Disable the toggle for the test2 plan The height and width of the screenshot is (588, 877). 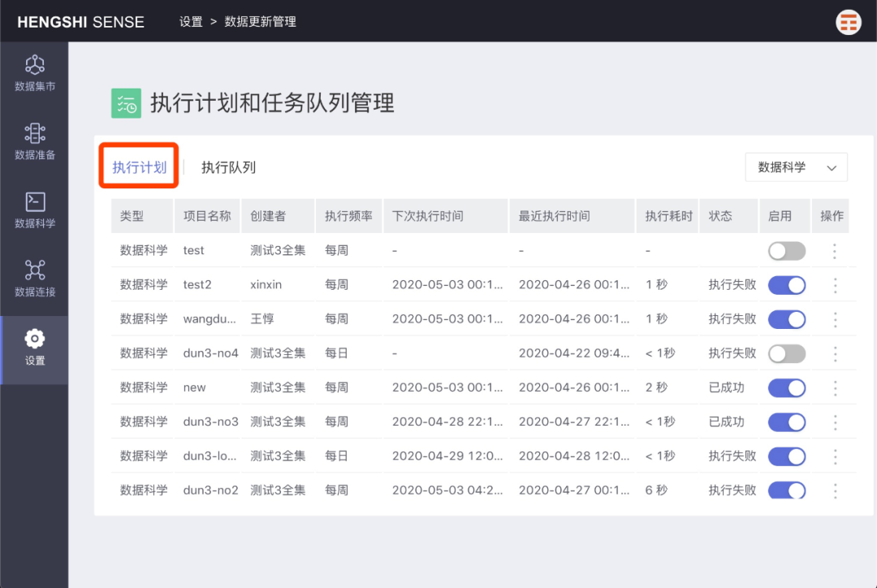pos(786,284)
